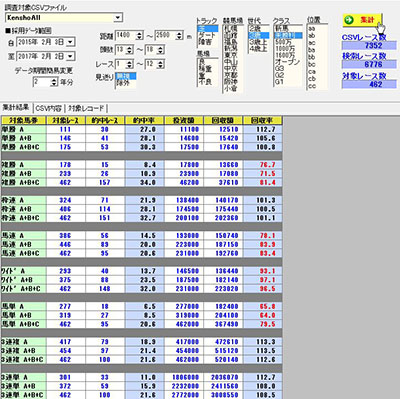Select 4歳上 in the 世代 list
Screen dimensions: 400x399
[x=258, y=49]
